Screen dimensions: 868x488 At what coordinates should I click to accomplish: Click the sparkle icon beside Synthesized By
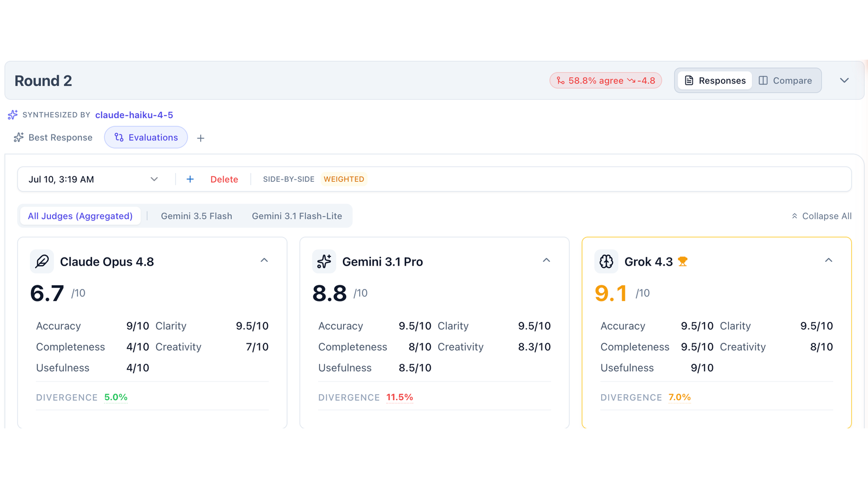click(x=12, y=115)
